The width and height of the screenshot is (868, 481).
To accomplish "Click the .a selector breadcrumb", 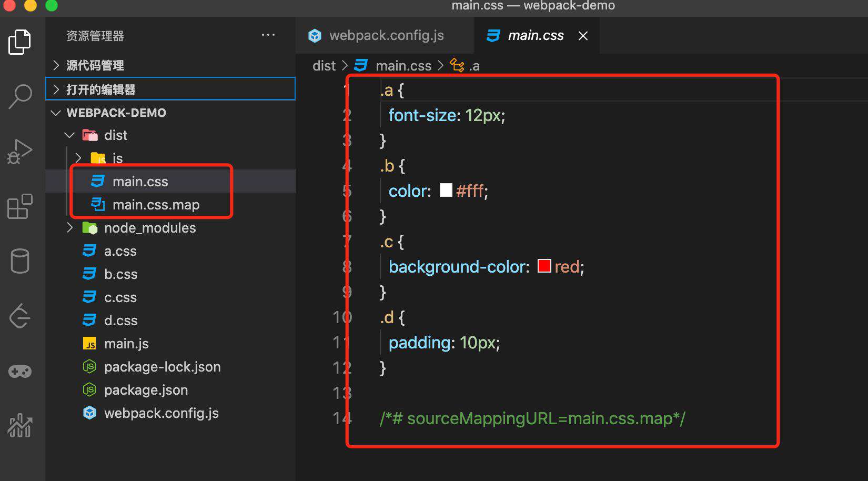I will coord(465,66).
